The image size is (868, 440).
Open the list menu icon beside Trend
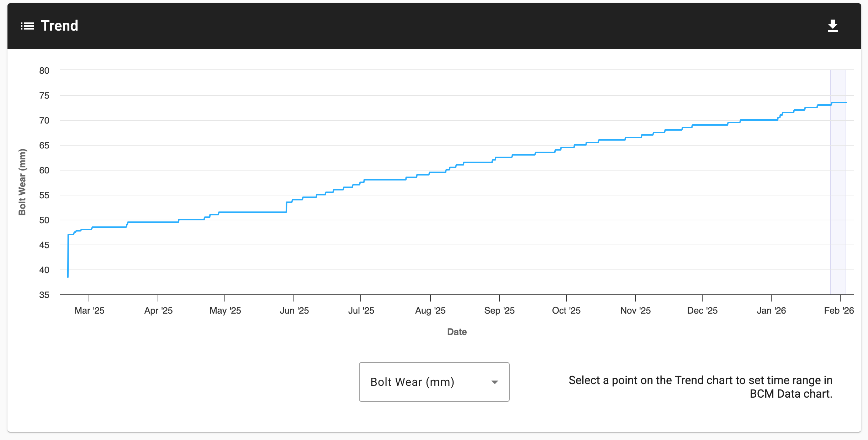(27, 26)
